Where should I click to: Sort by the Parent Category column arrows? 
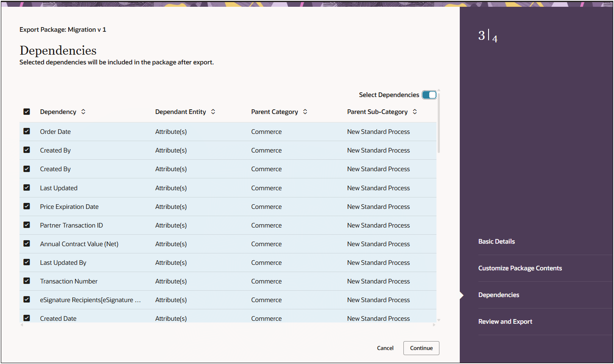305,112
